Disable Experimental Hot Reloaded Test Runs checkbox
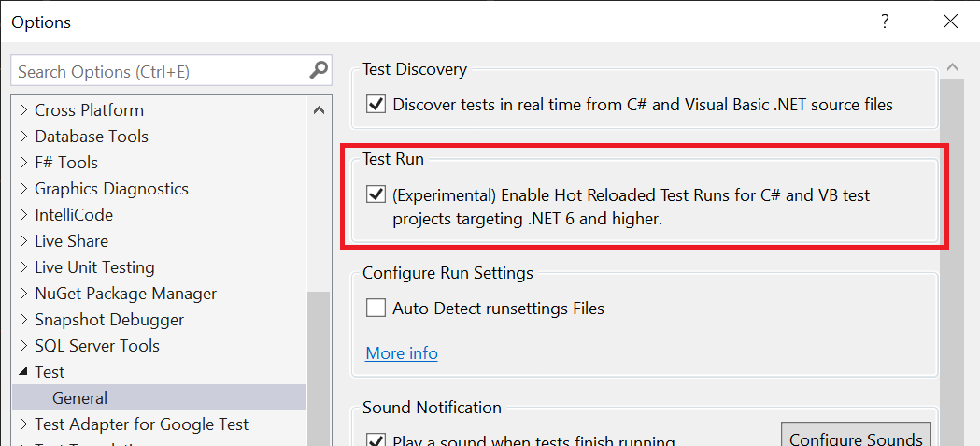Screen dimensions: 980x446 [376, 195]
